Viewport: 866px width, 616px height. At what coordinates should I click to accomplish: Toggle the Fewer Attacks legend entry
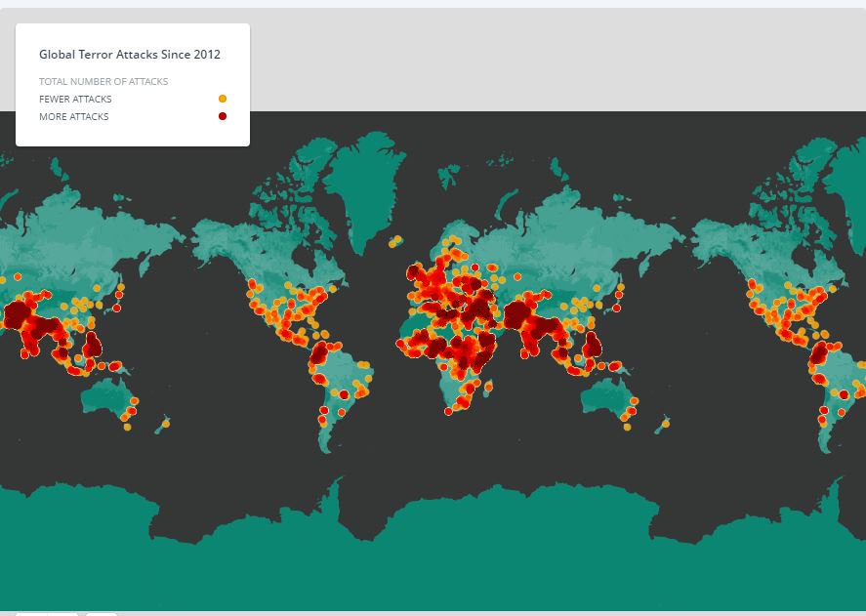75,99
